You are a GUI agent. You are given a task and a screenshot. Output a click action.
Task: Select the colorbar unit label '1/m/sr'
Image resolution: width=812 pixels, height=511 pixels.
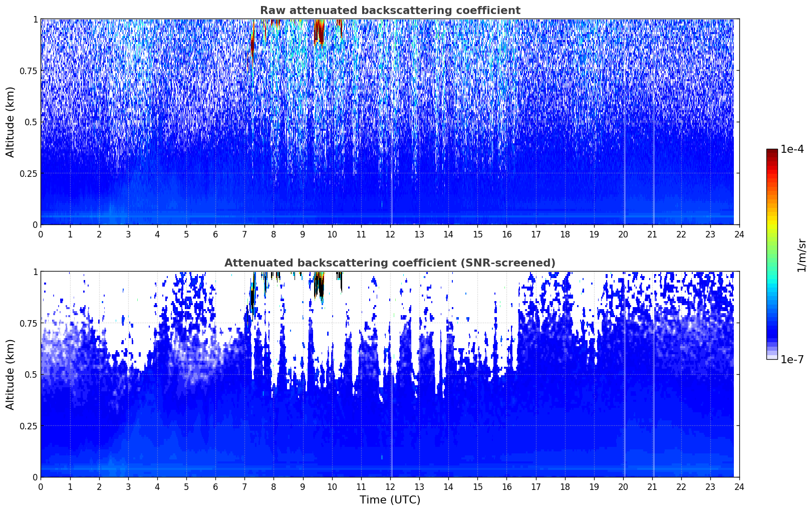801,254
